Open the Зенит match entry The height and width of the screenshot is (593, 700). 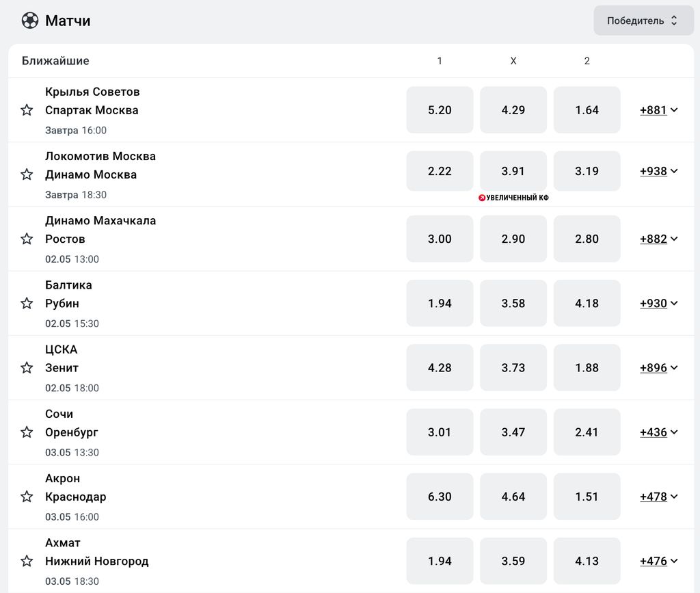(x=62, y=368)
